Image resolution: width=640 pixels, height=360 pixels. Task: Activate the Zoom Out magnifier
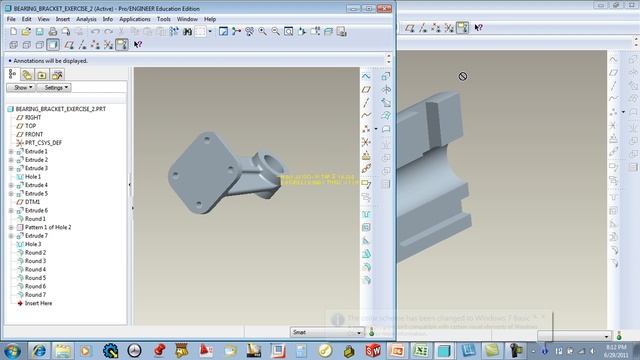(x=276, y=31)
